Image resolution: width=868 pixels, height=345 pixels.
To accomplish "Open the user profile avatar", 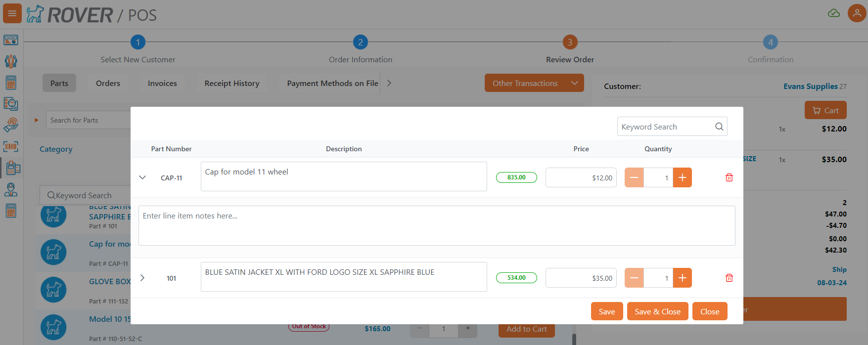I will point(857,13).
